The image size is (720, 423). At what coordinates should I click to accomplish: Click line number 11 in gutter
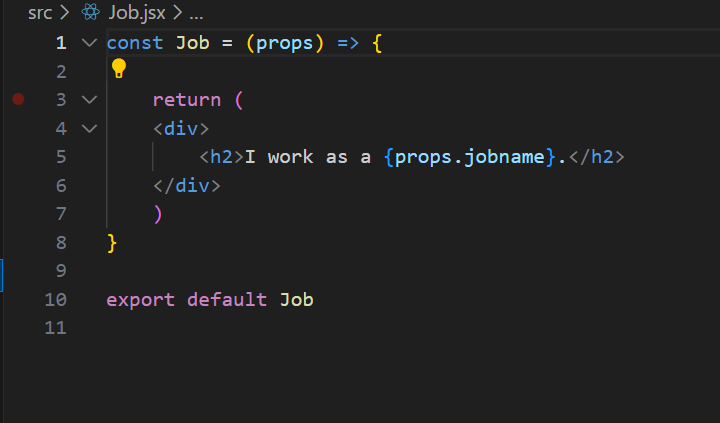coord(56,328)
